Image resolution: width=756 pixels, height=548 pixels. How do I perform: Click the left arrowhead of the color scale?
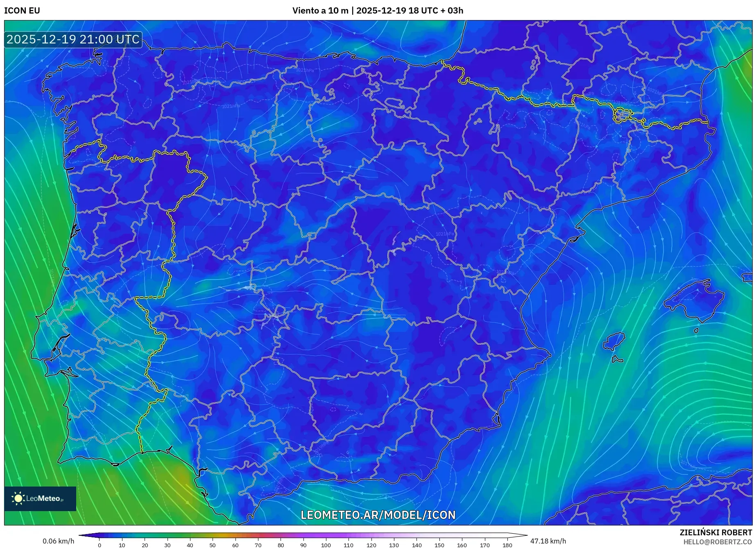click(x=86, y=535)
